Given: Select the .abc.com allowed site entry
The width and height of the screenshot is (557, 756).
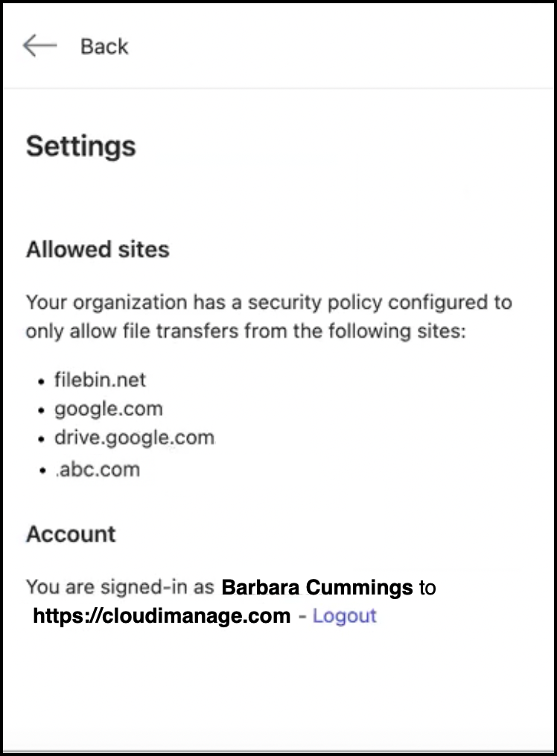Looking at the screenshot, I should 97,470.
